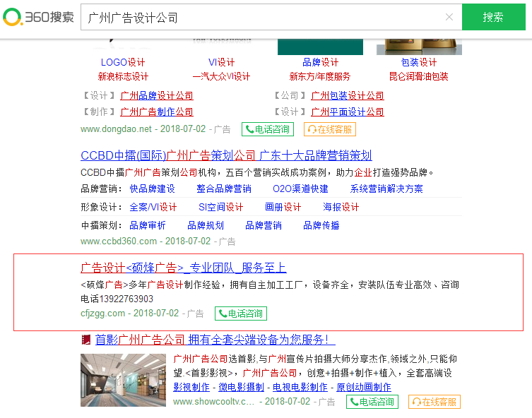Screen dimensions: 532x418
Task: Click inside the search input field
Action: click(x=261, y=18)
